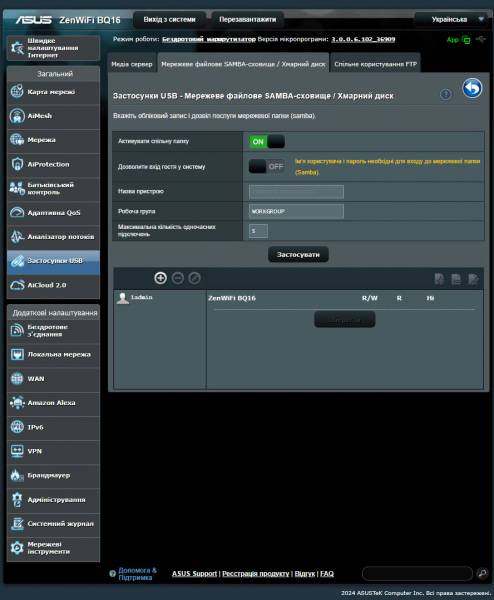The width and height of the screenshot is (494, 600).
Task: Edit selected user account (pencil icon)
Action: click(x=194, y=278)
